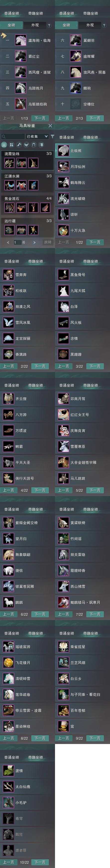Click the search field in 马具秘鉴

[x=13, y=136]
